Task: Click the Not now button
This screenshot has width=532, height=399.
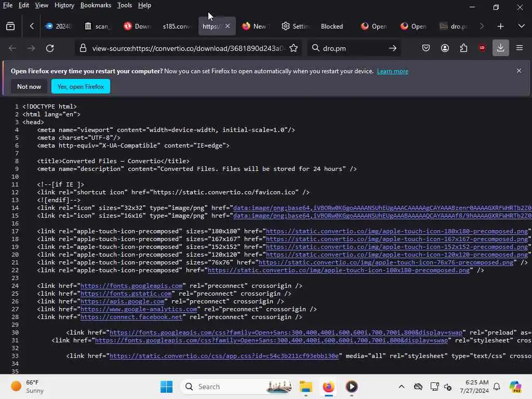Action: click(29, 87)
